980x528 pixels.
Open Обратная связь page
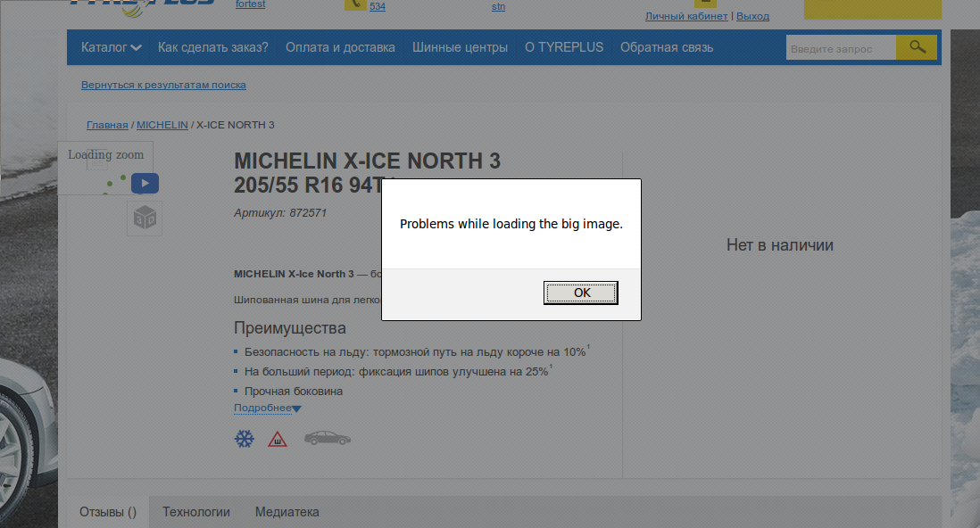click(x=666, y=47)
